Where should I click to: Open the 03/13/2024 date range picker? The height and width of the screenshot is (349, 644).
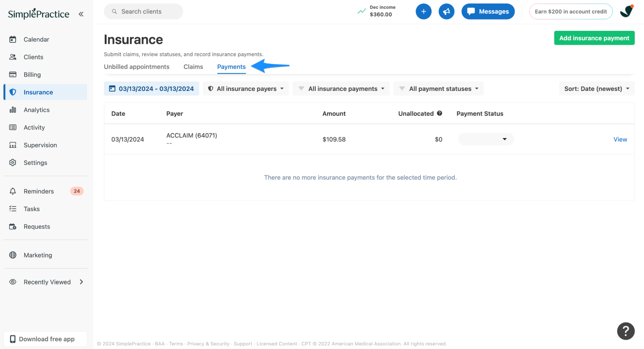tap(151, 89)
